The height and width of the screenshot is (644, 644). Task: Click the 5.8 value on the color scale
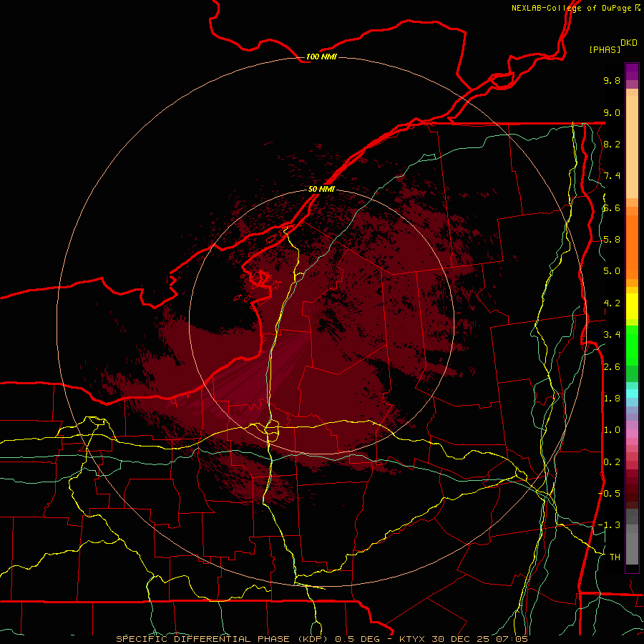tap(612, 240)
